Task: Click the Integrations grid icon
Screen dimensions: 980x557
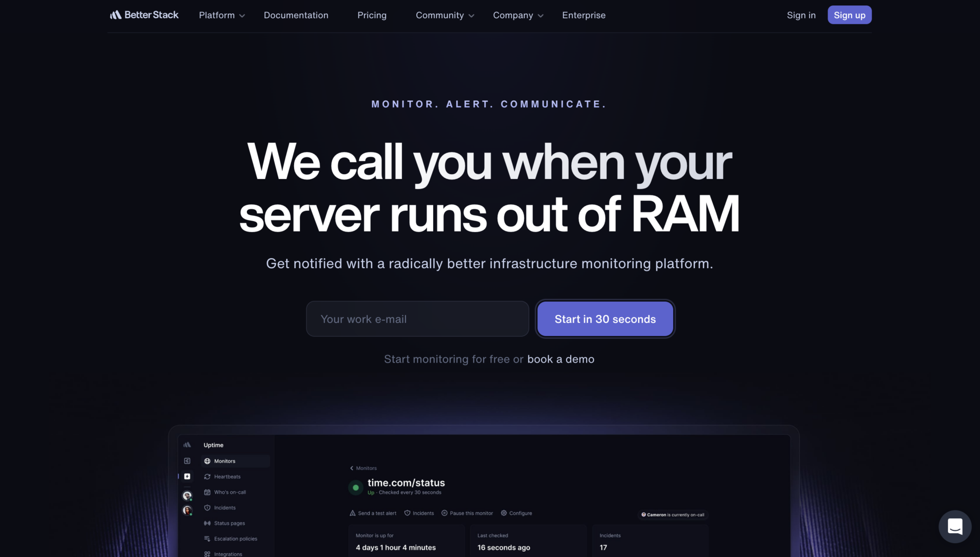Action: (207, 554)
